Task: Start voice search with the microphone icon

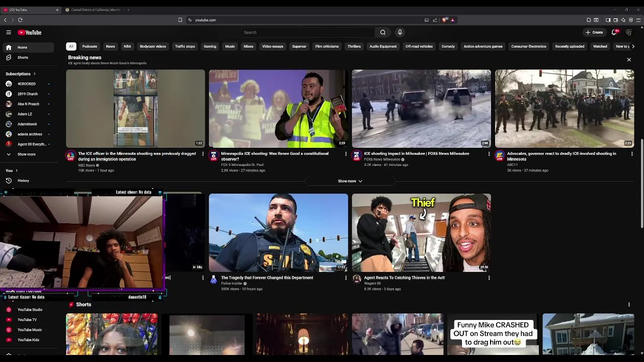Action: [400, 32]
